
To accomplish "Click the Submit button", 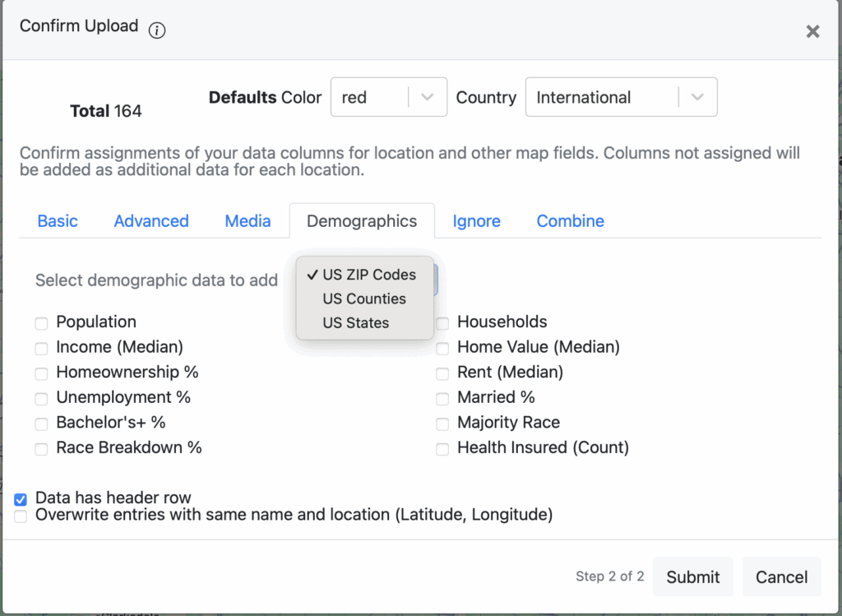I will (692, 577).
